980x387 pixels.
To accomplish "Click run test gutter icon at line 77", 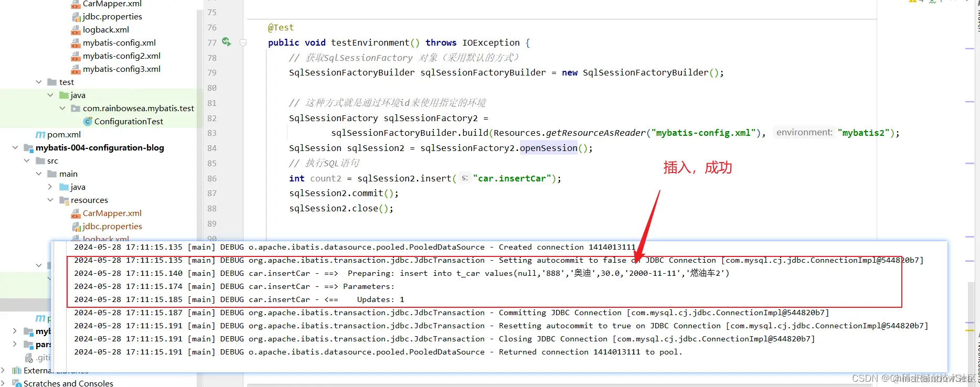I will 226,42.
